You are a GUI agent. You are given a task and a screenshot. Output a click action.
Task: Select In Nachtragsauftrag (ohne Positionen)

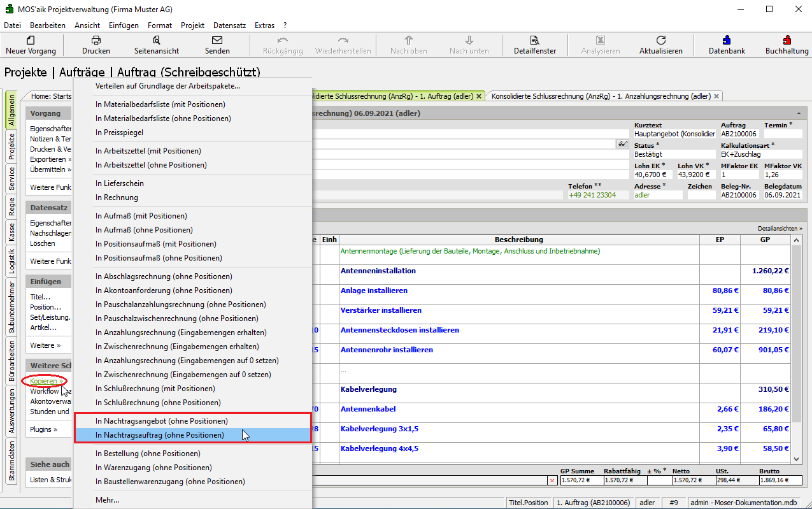tap(160, 435)
